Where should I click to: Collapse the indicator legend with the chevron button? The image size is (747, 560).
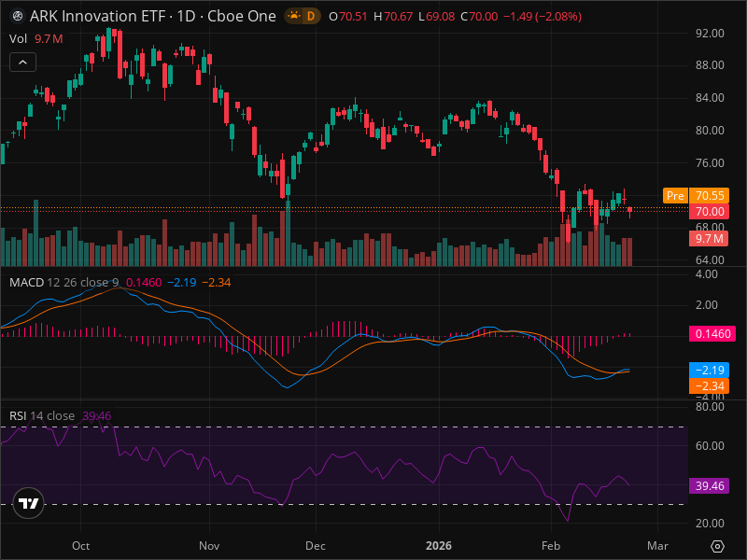pos(22,63)
